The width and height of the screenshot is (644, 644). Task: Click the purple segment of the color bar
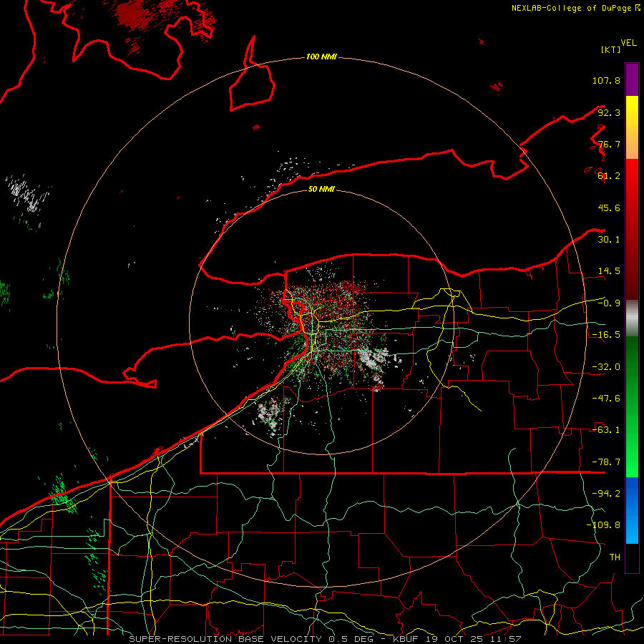point(632,79)
